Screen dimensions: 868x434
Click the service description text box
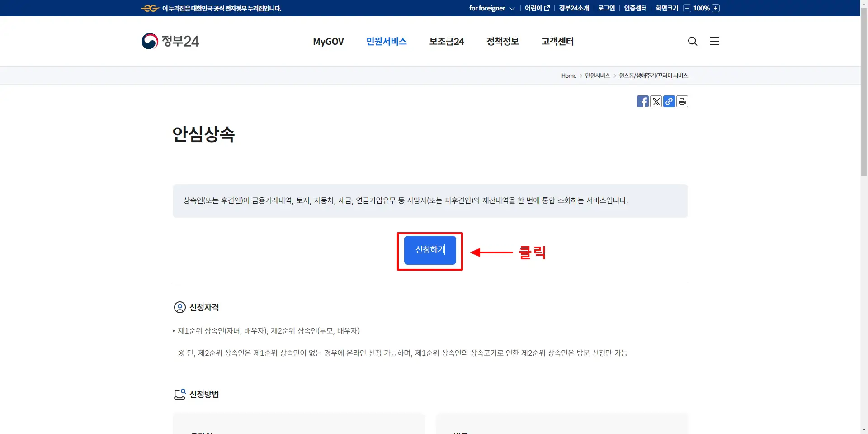click(430, 201)
